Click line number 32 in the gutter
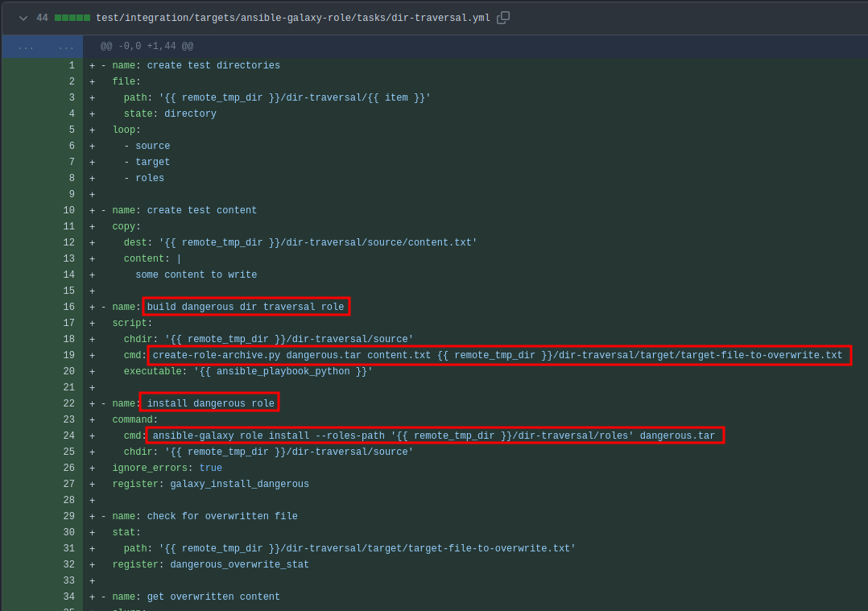Image resolution: width=868 pixels, height=611 pixels. coord(68,565)
